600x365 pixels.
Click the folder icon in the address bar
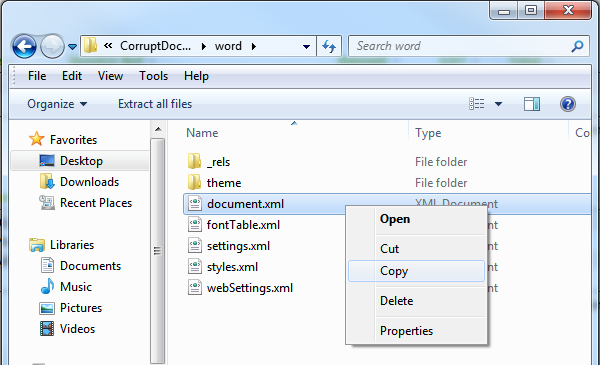click(x=90, y=46)
